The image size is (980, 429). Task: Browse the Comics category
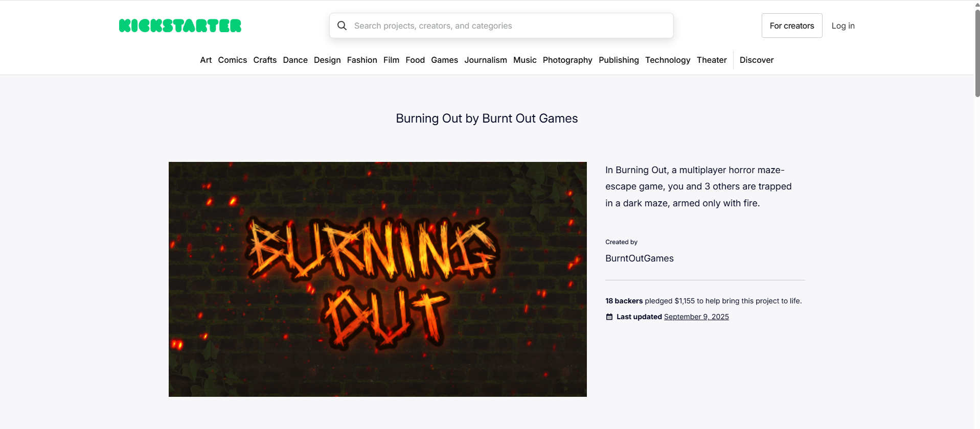(233, 60)
